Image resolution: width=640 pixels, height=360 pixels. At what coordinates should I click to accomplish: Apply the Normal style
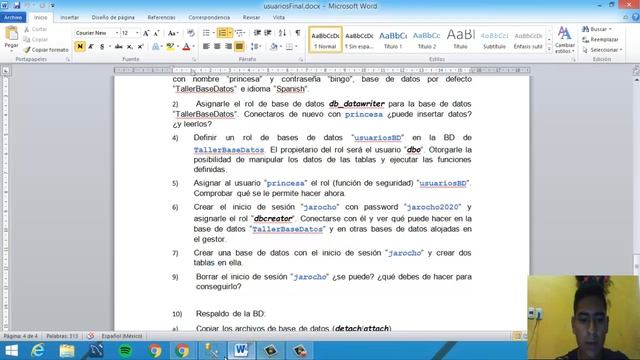[325, 40]
